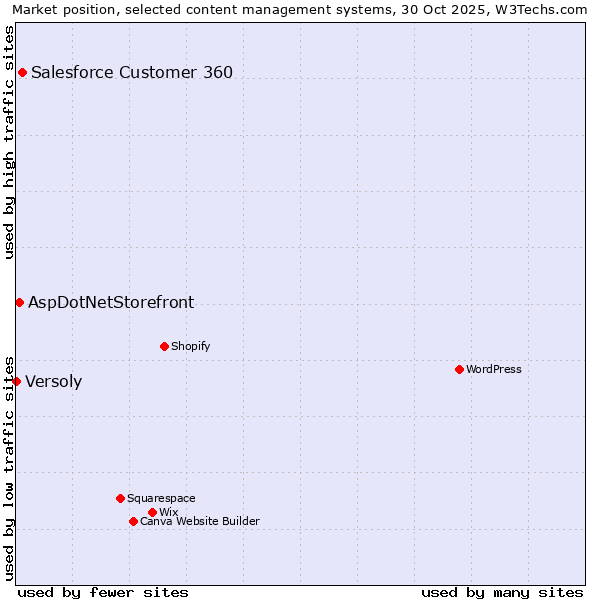Click the Canva Website Builder label

200,521
